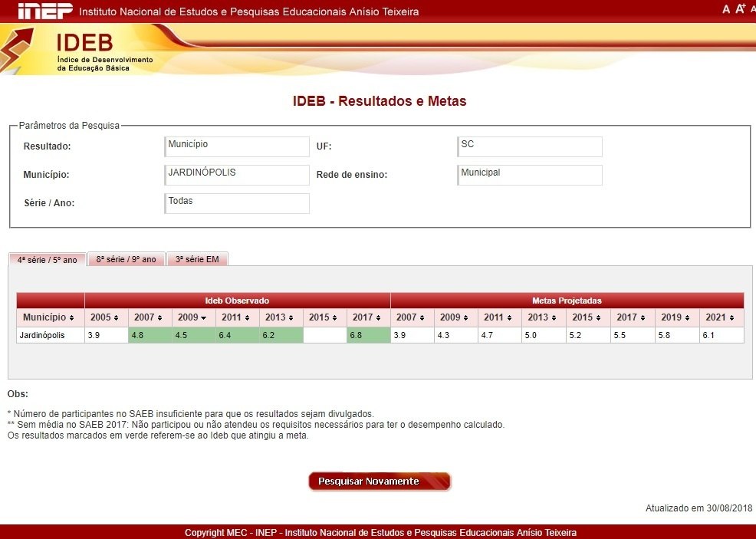Sort by 2021 Metas Projetadas column
This screenshot has width=756, height=539.
point(721,317)
